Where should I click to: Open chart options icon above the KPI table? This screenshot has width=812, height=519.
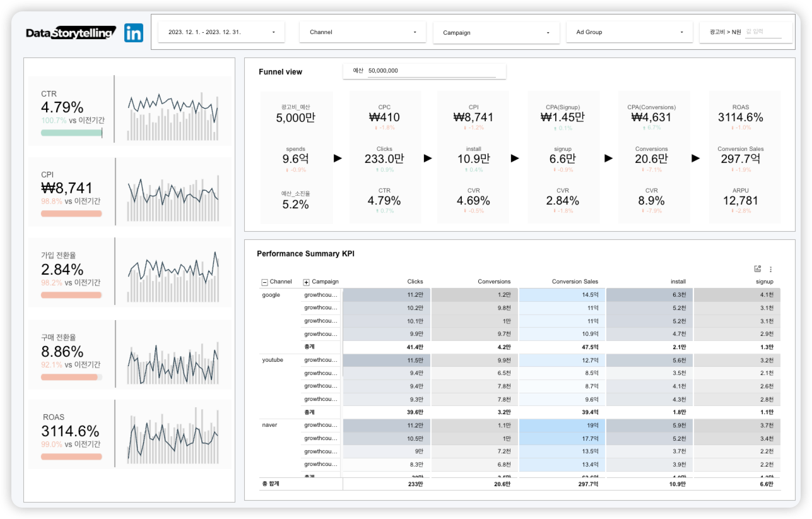[x=758, y=269]
